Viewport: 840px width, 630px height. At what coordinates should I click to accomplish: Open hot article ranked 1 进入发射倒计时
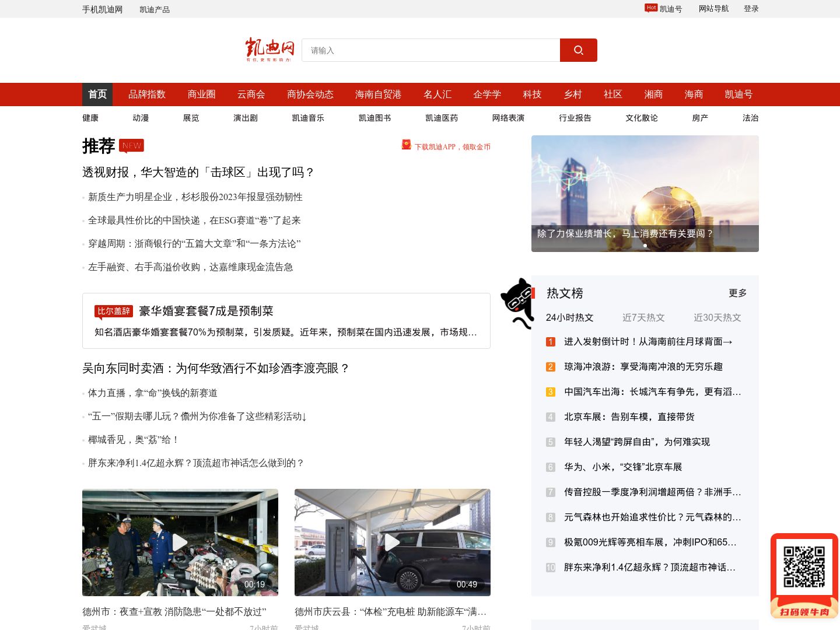[648, 342]
